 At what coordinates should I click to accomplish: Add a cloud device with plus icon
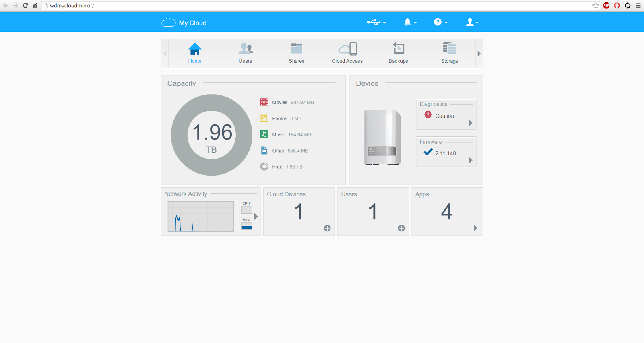[x=327, y=228]
